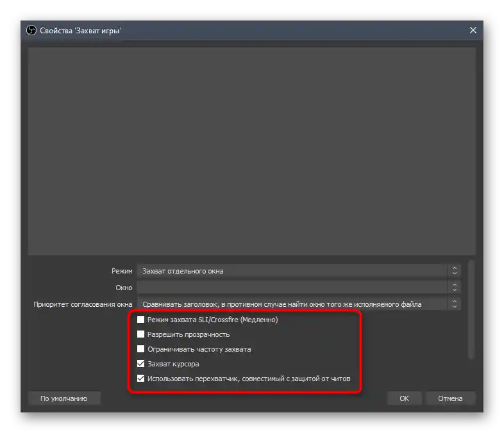The image size is (504, 433).
Task: Expand 'Приоритет согласования окна' dropdown
Action: pyautogui.click(x=299, y=304)
